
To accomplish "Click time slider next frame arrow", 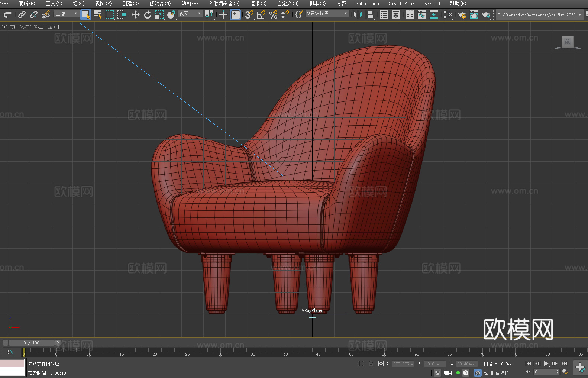I will pyautogui.click(x=58, y=343).
